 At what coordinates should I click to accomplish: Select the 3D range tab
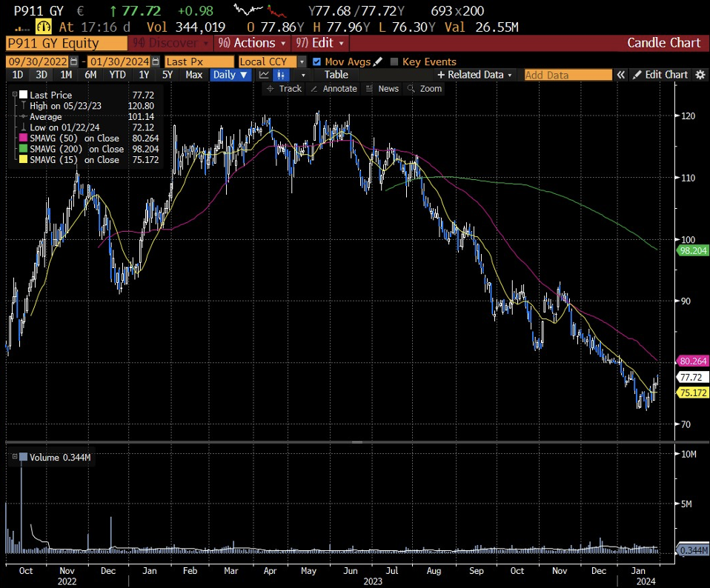(x=42, y=75)
